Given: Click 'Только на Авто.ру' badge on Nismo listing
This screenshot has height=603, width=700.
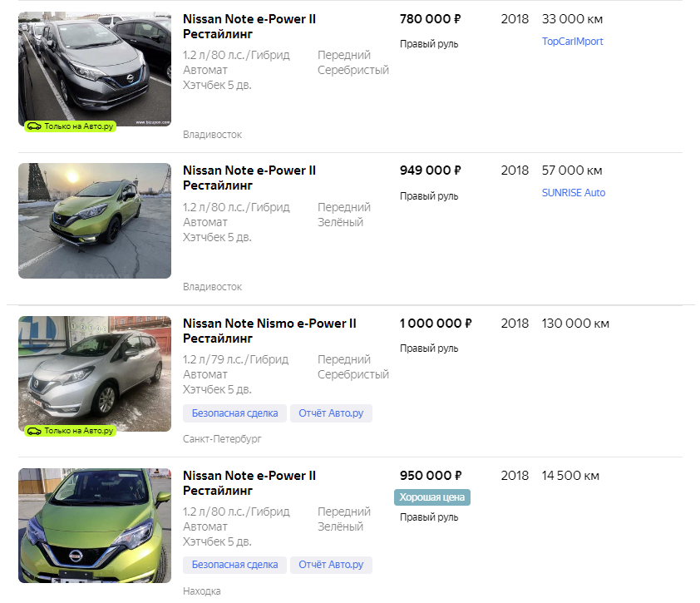Looking at the screenshot, I should (x=70, y=431).
